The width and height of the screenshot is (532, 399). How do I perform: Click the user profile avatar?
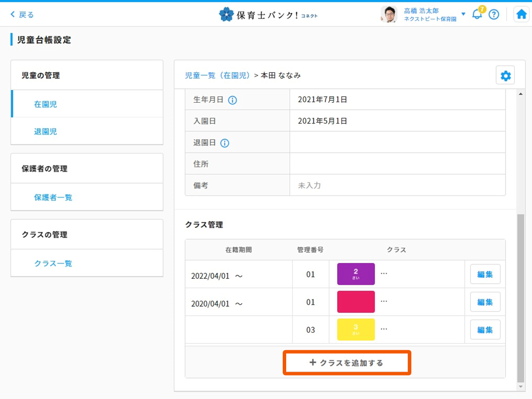coord(388,14)
